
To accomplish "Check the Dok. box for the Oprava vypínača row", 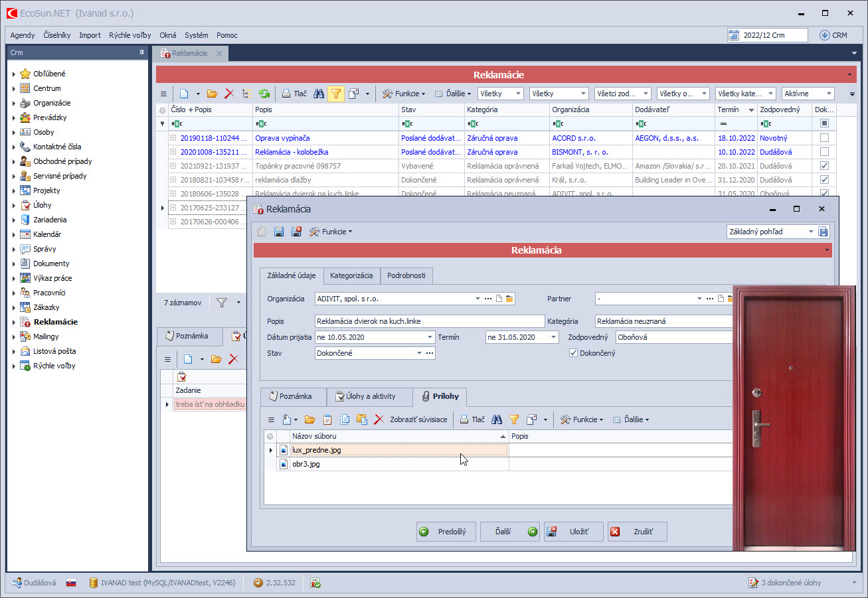I will pos(824,138).
